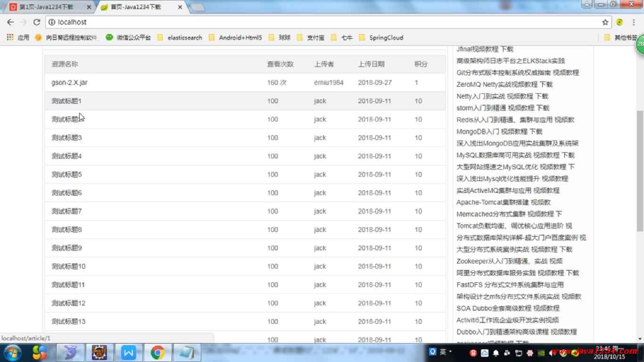Viewport: 644px width, 362px height.
Task: Open the gson-2.X.jar resource
Action: pyautogui.click(x=69, y=82)
